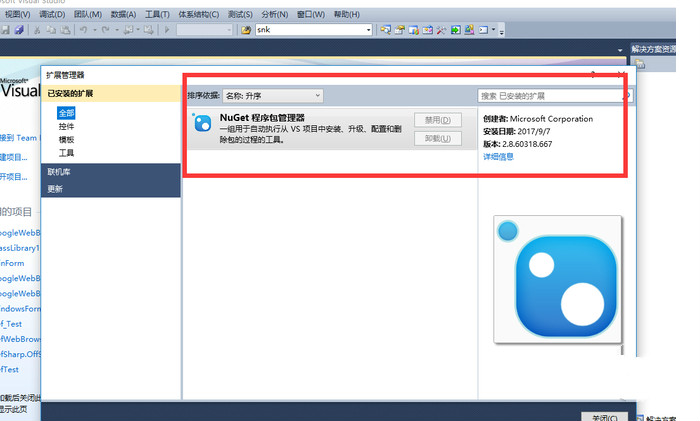Select the 模板 category
The height and width of the screenshot is (421, 700).
click(x=66, y=139)
